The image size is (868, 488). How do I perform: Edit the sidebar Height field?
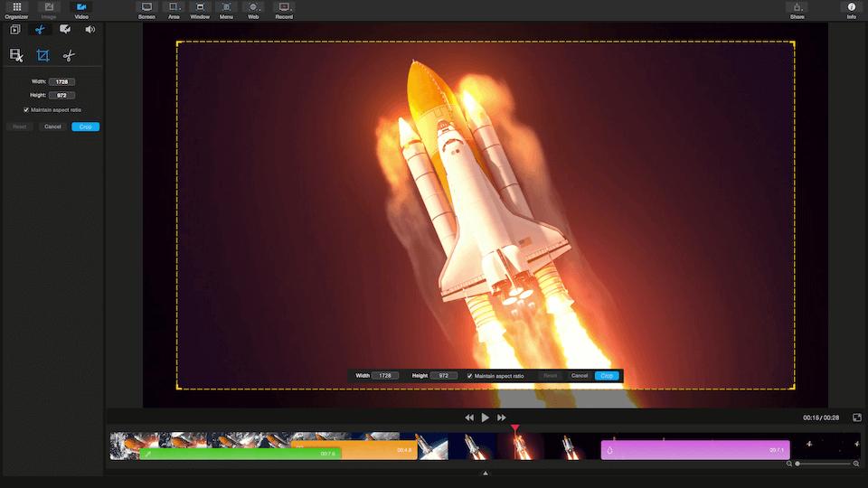click(62, 95)
